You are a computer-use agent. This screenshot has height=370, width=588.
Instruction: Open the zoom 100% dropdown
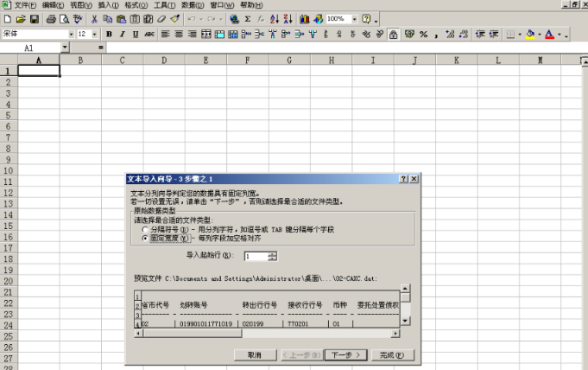pos(354,19)
